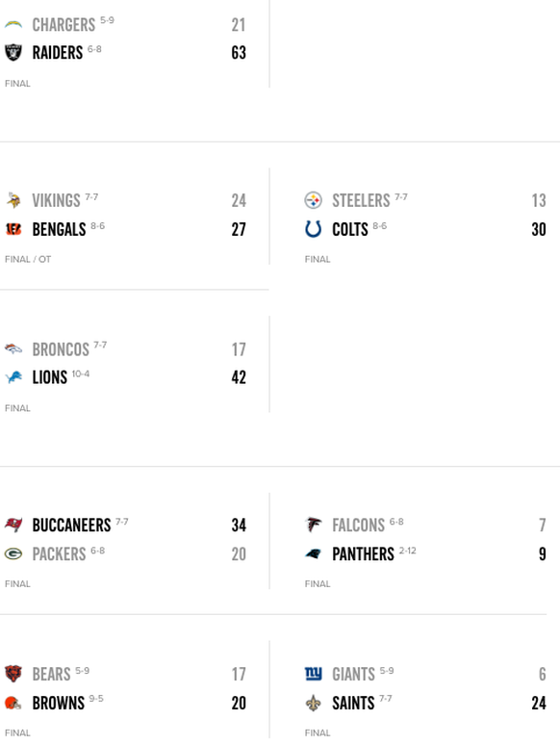
Task: Click the Raiders score of 63
Action: [239, 53]
